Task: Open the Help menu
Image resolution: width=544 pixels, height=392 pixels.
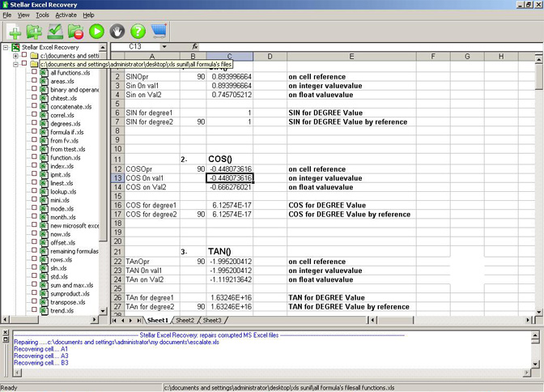Action: point(88,15)
